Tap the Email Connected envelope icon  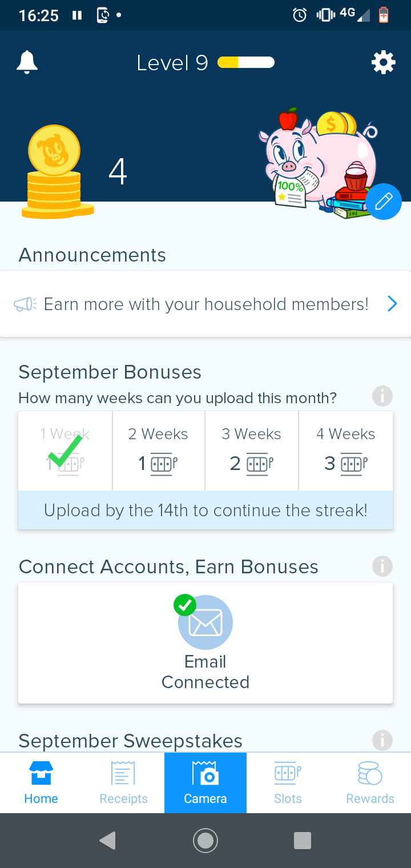click(205, 622)
